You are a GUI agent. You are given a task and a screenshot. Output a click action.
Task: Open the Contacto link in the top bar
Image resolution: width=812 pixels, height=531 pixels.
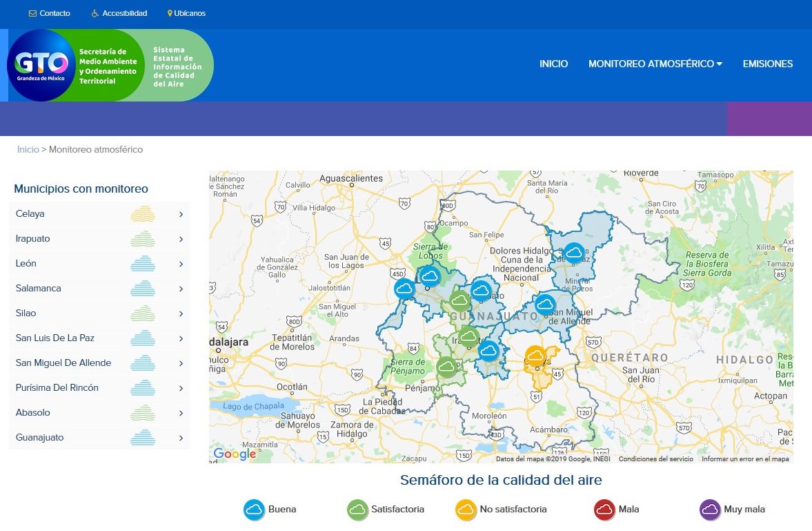[x=49, y=14]
